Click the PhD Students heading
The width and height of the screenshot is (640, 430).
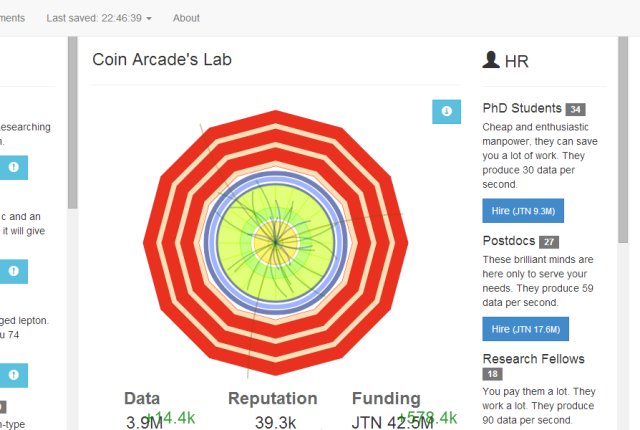(x=522, y=108)
